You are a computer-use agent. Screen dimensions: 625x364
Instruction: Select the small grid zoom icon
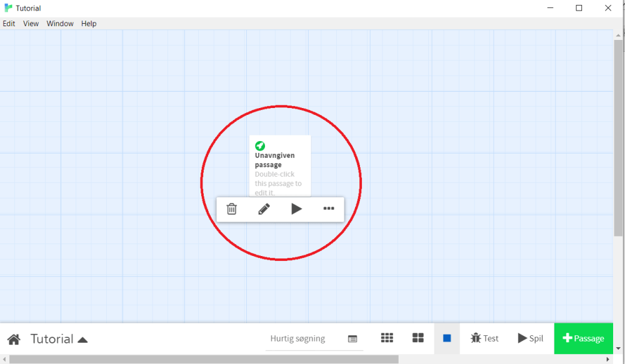(387, 338)
